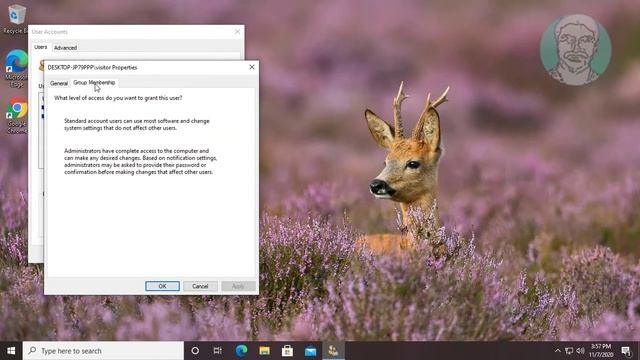Open Microsoft Store from the taskbar
The height and width of the screenshot is (360, 640).
(x=287, y=351)
